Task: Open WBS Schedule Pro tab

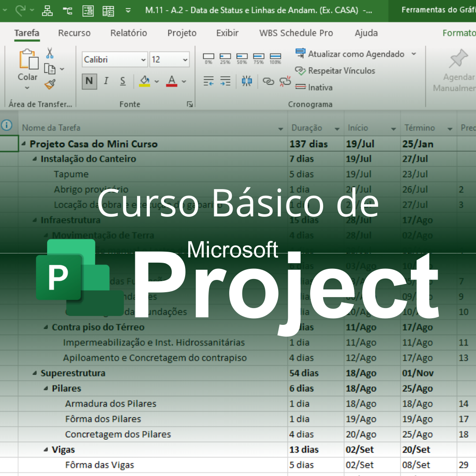Action: (x=296, y=33)
